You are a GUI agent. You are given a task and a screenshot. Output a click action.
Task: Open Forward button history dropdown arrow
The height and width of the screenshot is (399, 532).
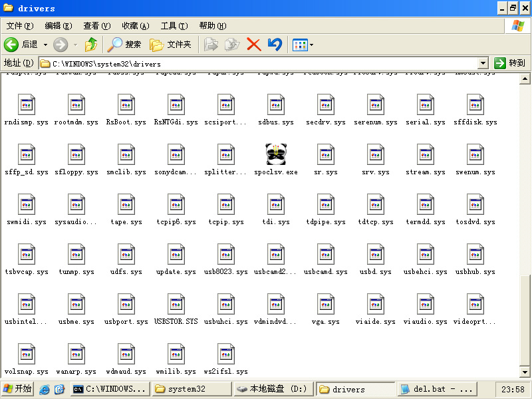pyautogui.click(x=75, y=45)
